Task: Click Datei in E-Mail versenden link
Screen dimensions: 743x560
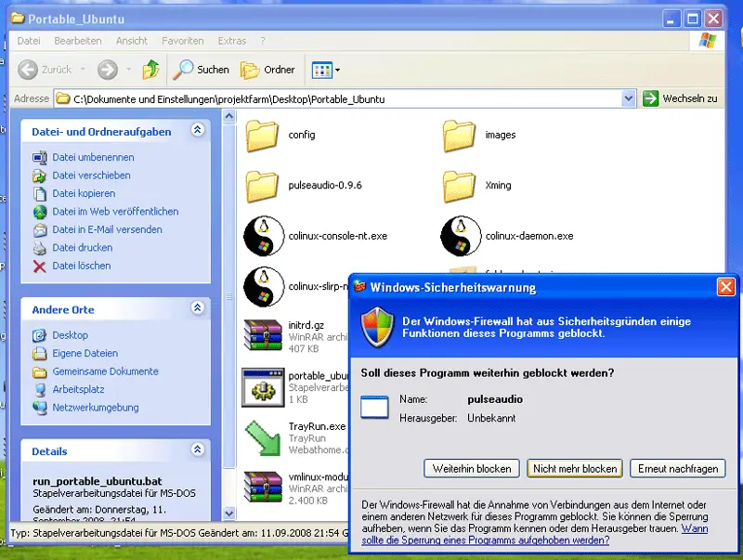Action: (107, 229)
